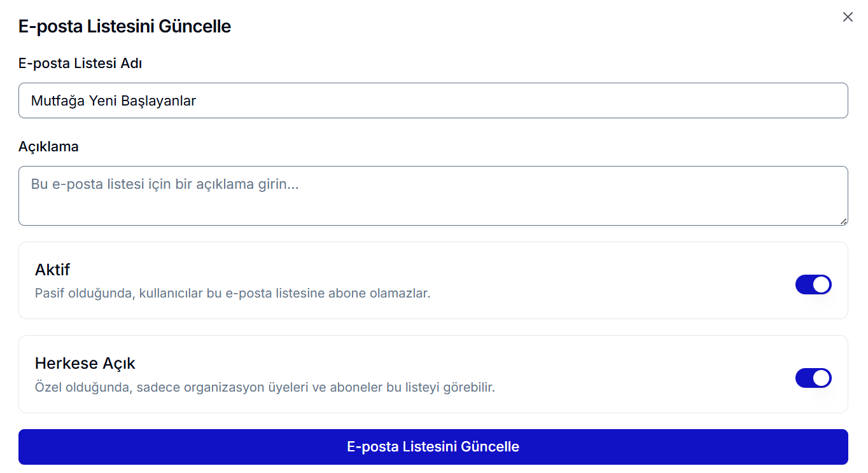Screen dimensions: 868x473
Task: Click the 'Bu e-posta listesi için' placeholder text
Action: 165,184
